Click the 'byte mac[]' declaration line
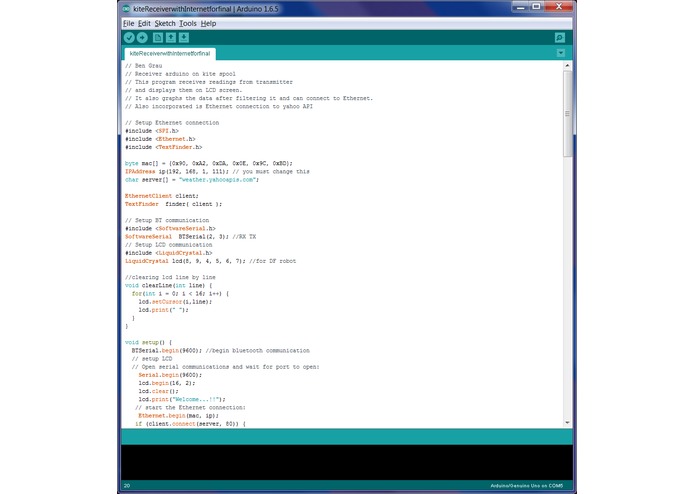 (x=208, y=163)
